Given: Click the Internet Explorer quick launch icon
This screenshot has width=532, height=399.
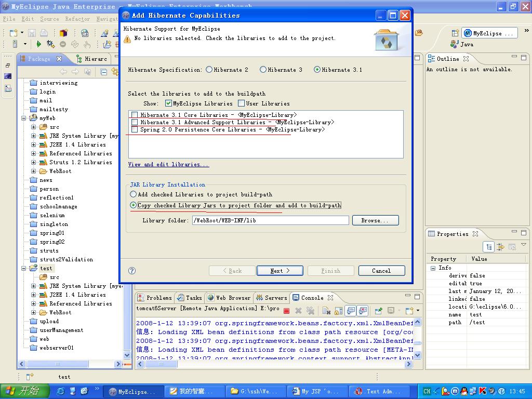Looking at the screenshot, I should coord(61,391).
